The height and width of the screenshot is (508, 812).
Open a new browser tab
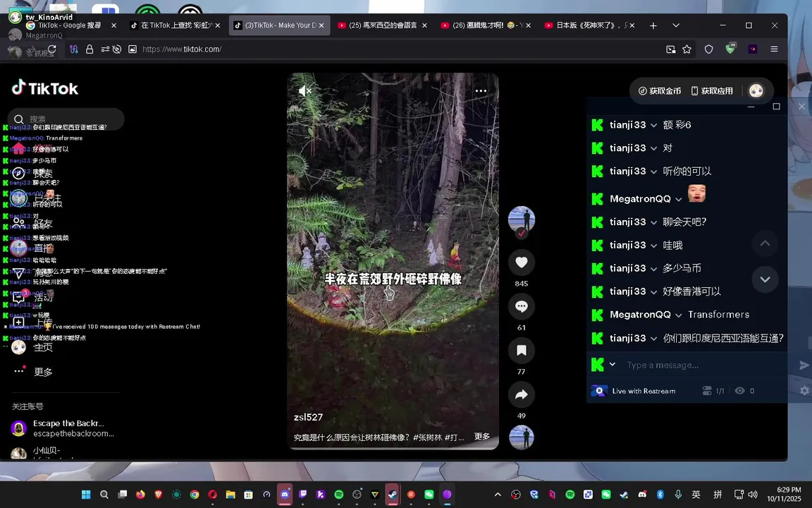653,25
